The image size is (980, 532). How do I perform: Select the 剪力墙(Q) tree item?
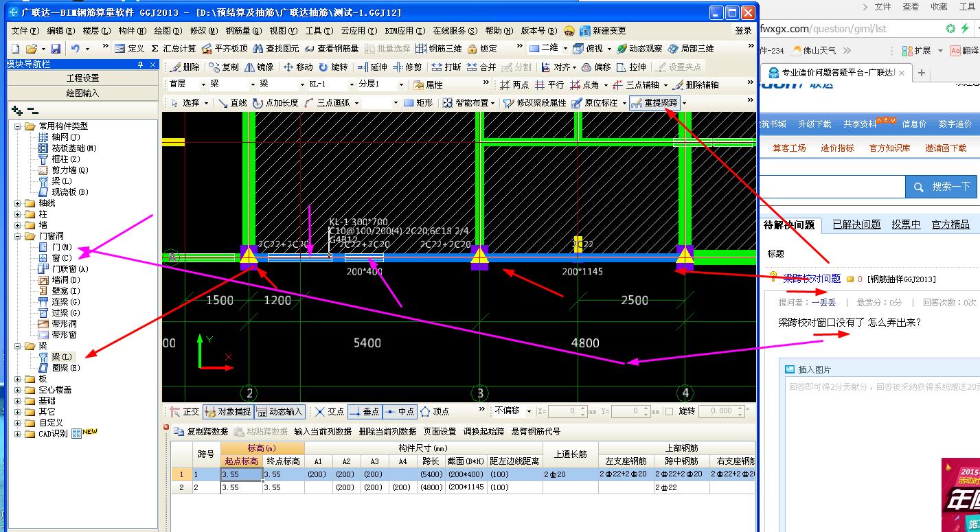[69, 170]
